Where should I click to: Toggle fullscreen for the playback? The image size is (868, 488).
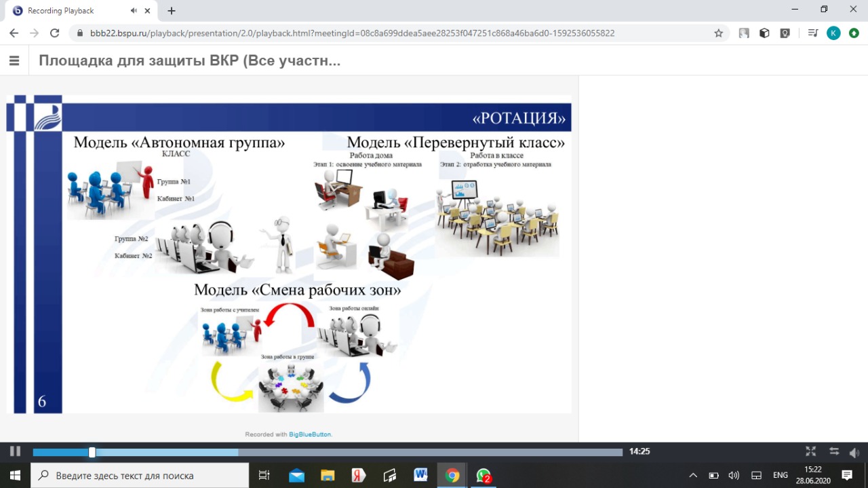pos(810,451)
